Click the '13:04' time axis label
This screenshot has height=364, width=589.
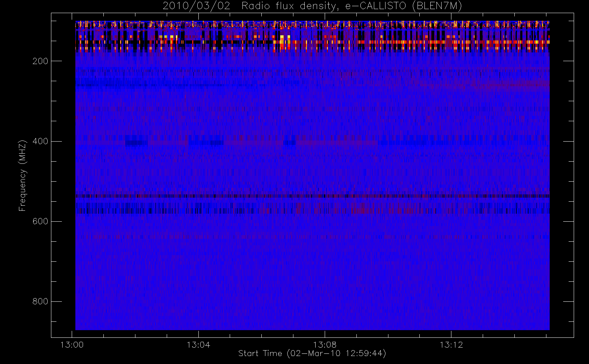coord(198,345)
